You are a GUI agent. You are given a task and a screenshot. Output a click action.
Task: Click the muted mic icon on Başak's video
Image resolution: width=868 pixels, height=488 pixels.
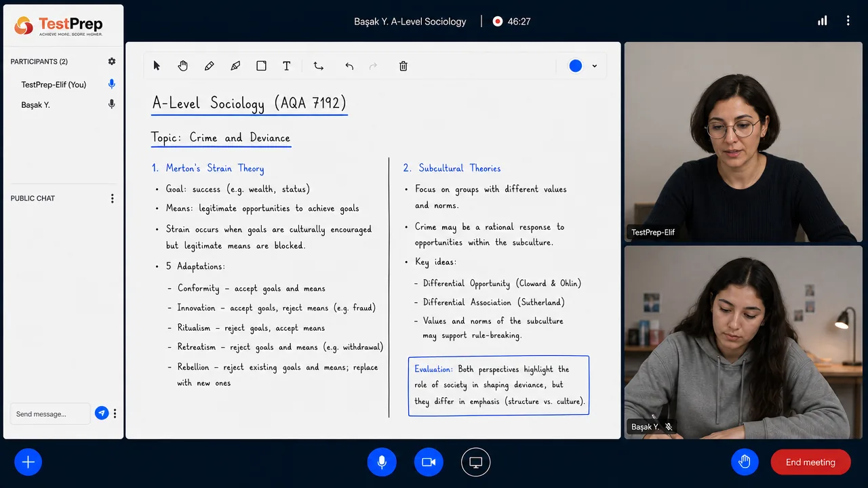coord(669,427)
